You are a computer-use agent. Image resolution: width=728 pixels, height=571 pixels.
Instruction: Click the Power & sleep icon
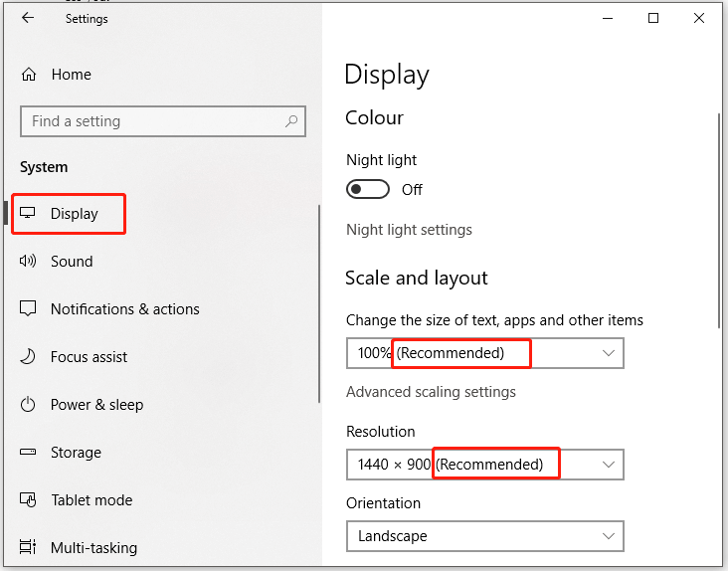coord(28,404)
